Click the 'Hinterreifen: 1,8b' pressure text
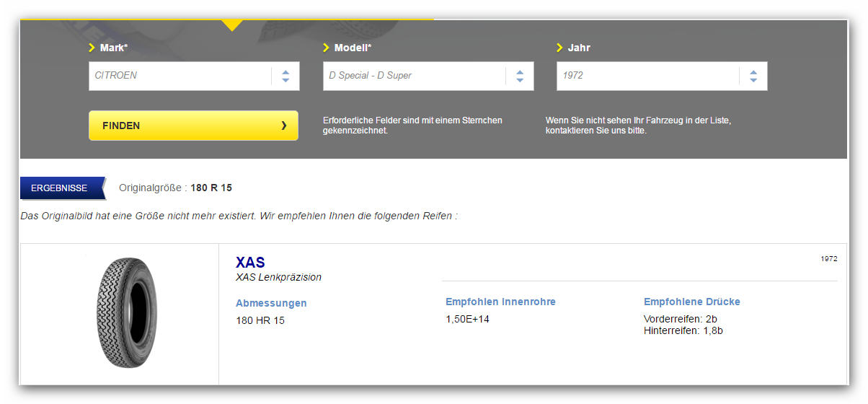868x404 pixels. tap(683, 330)
